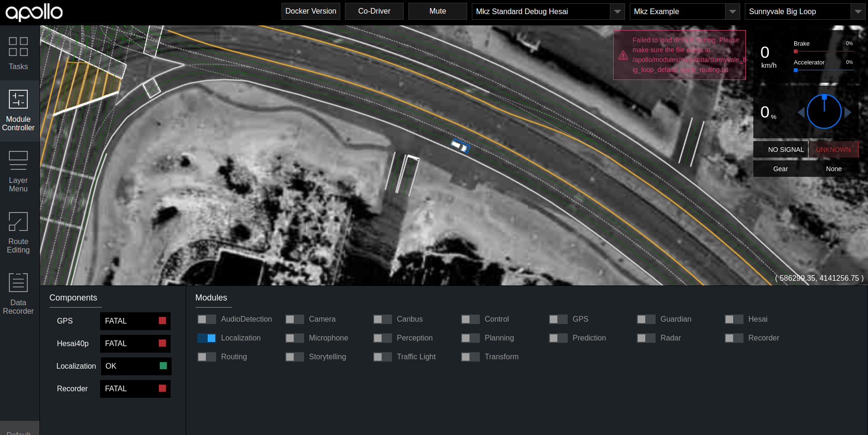Enable the Guardian module toggle

tap(646, 319)
